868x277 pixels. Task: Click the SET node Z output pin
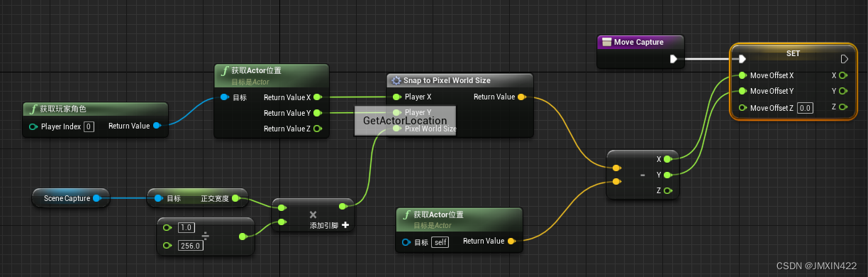pos(842,107)
